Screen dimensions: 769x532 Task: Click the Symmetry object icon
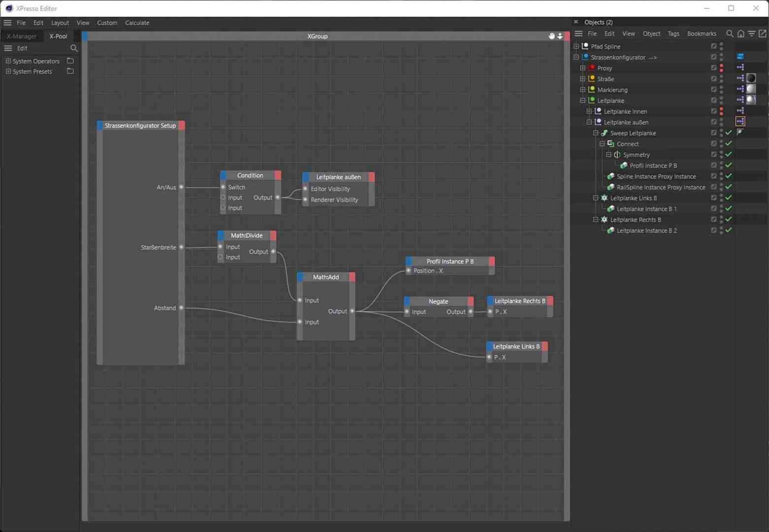[x=617, y=154]
